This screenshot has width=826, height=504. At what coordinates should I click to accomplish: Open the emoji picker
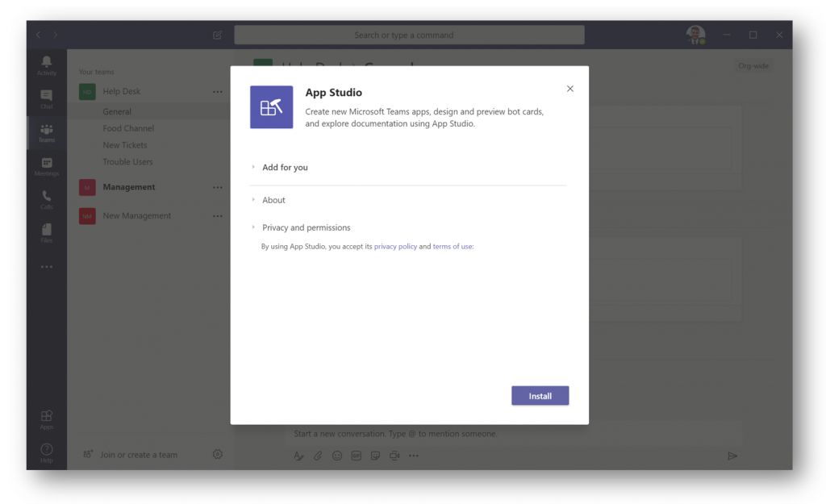click(x=337, y=456)
